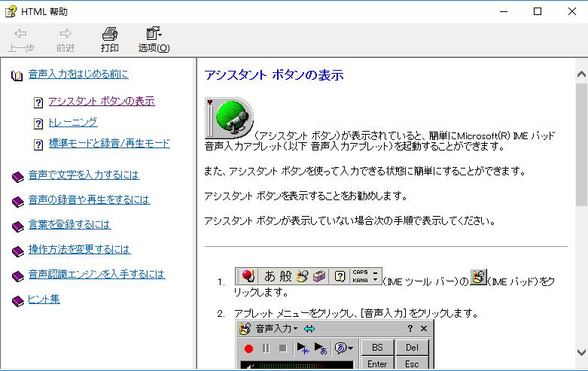Click the content pane scroll-up arrow
This screenshot has height=371, width=588.
581,75
